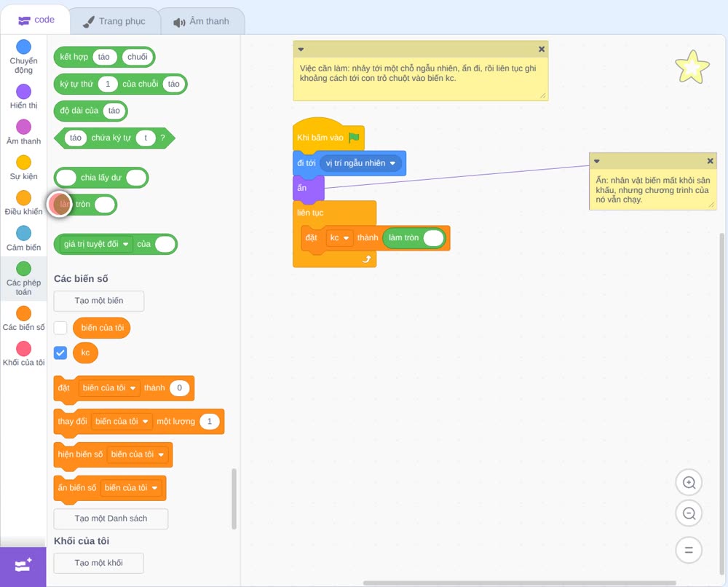
Task: Open the Hiển thị block category
Action: pos(24,97)
